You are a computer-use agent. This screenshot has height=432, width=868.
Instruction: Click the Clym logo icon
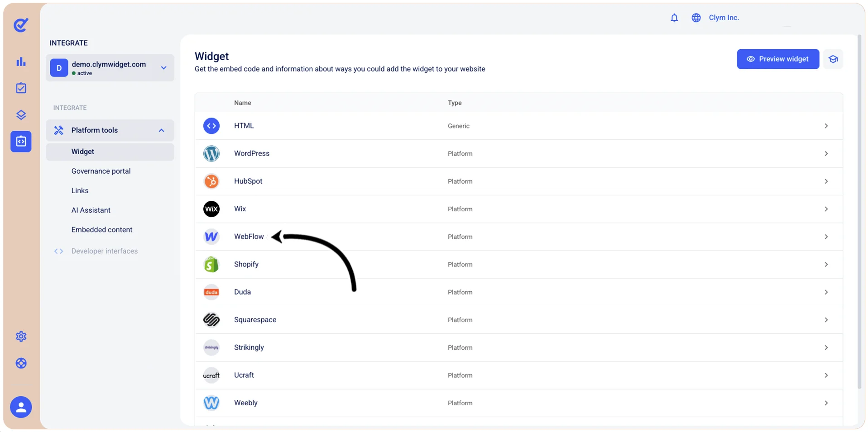click(21, 25)
